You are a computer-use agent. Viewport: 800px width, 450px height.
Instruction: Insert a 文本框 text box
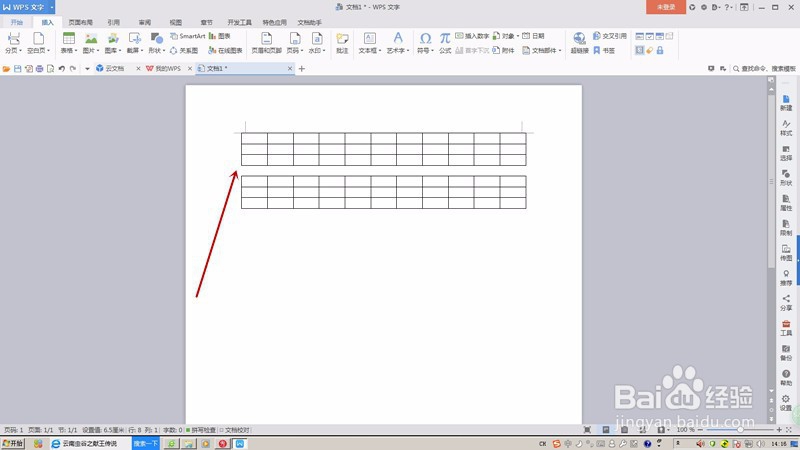pyautogui.click(x=369, y=39)
